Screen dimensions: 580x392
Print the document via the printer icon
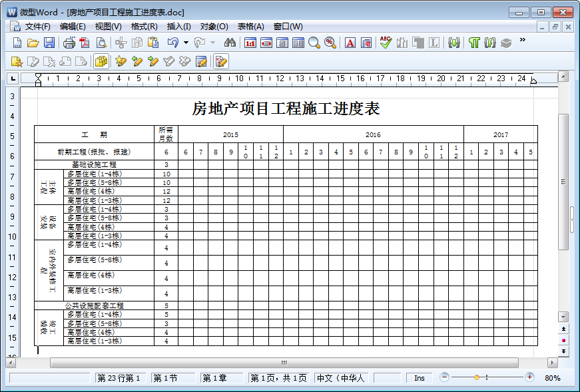click(69, 43)
